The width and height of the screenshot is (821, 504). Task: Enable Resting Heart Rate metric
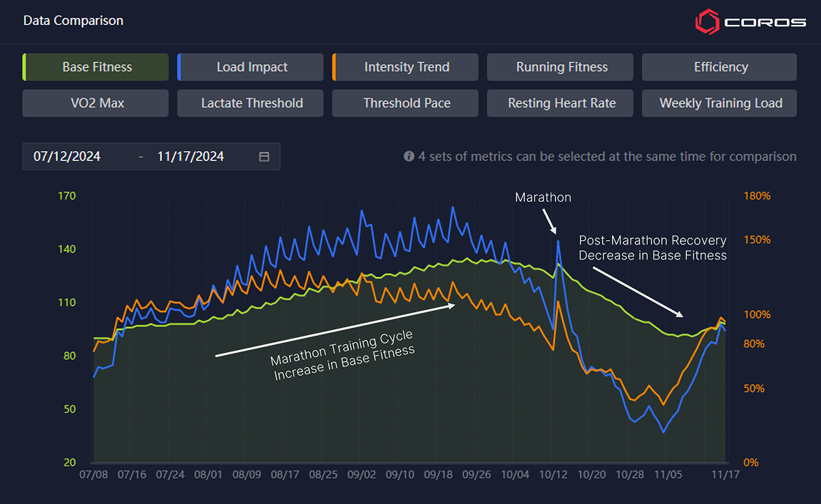(561, 103)
